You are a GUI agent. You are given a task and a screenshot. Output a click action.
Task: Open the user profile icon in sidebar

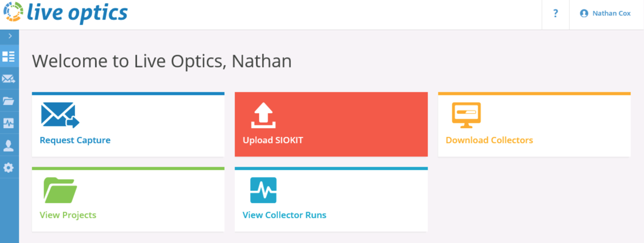[x=9, y=145]
